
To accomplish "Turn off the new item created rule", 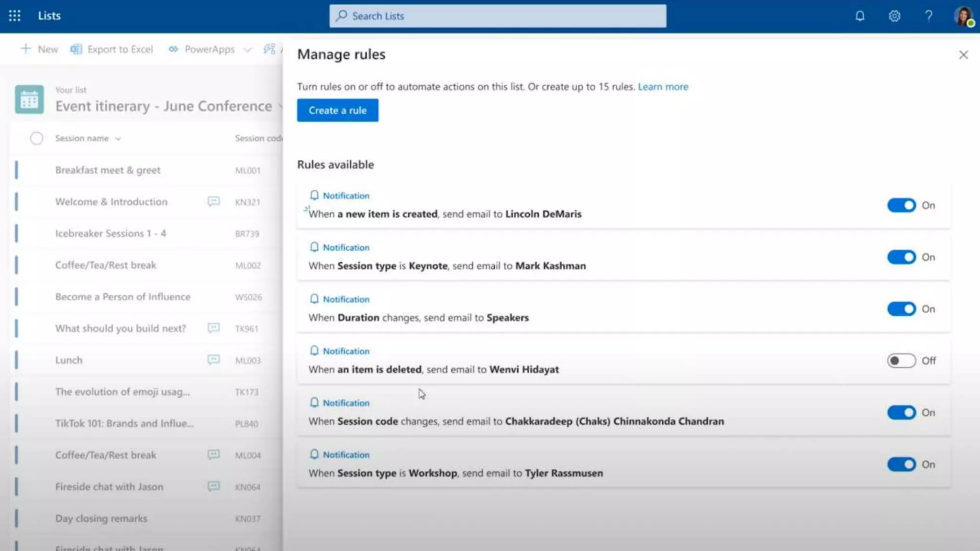I will 901,205.
